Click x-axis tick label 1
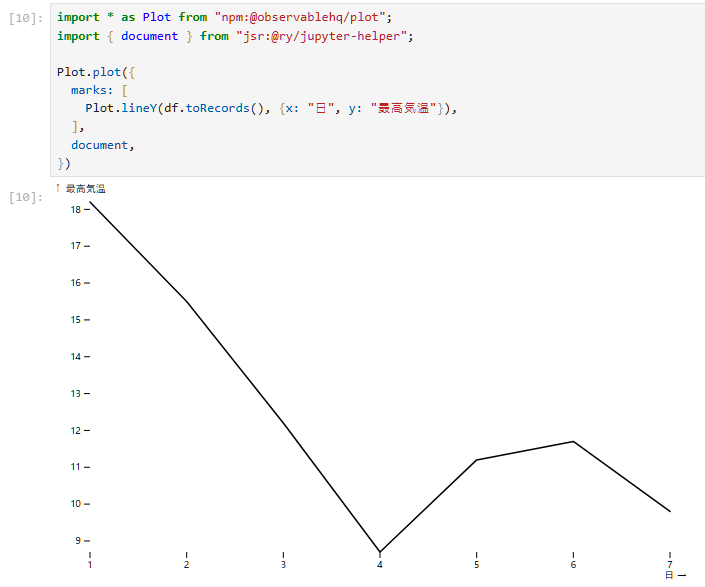The height and width of the screenshot is (587, 705). 90,565
